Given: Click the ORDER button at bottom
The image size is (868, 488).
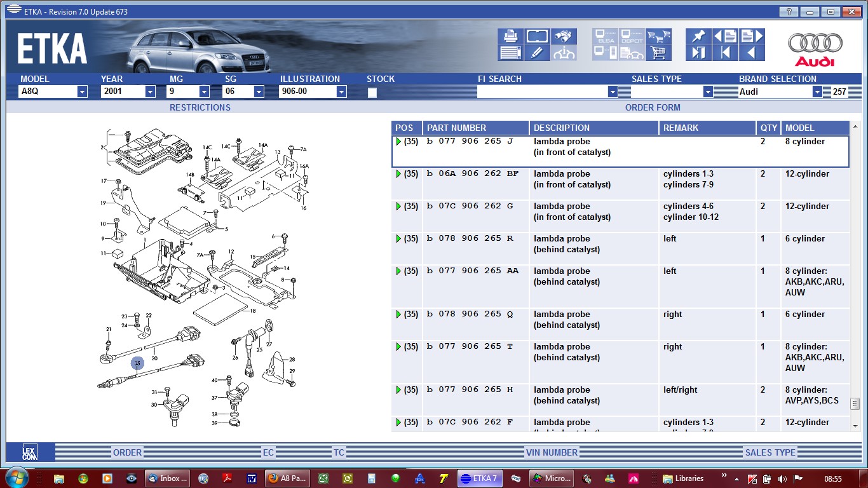Looking at the screenshot, I should 127,452.
